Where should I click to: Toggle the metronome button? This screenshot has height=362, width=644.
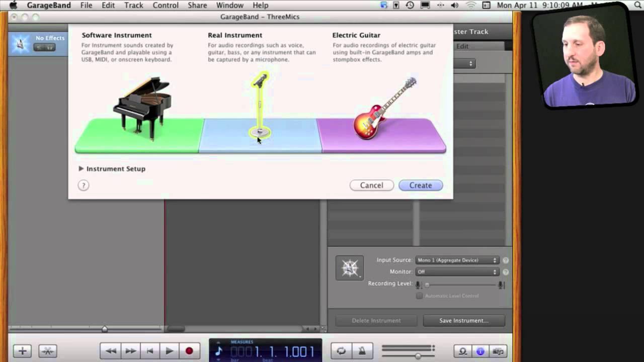click(362, 351)
